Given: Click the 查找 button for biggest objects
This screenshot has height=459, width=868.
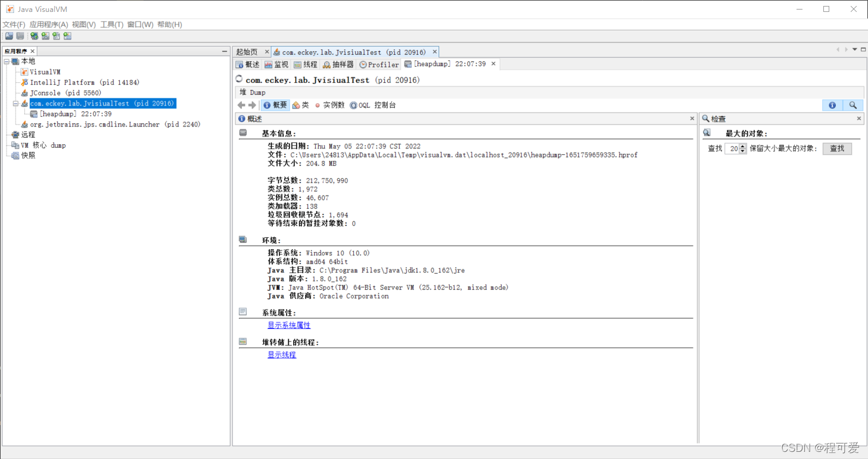Looking at the screenshot, I should [837, 148].
